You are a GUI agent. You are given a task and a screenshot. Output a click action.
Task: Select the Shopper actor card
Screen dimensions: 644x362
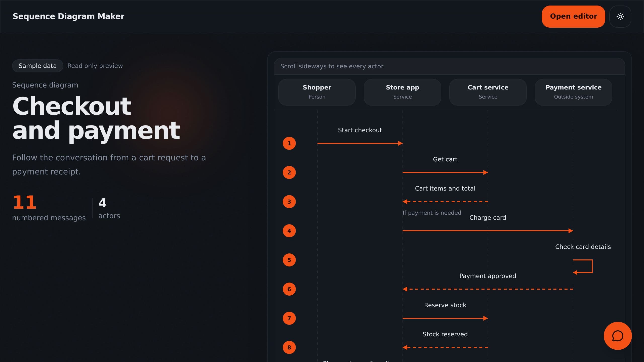coord(317,92)
